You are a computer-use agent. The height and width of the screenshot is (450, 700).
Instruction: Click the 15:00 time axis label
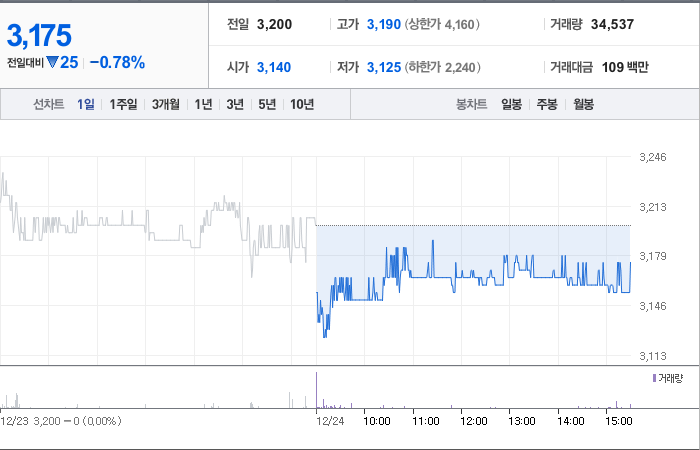point(619,421)
